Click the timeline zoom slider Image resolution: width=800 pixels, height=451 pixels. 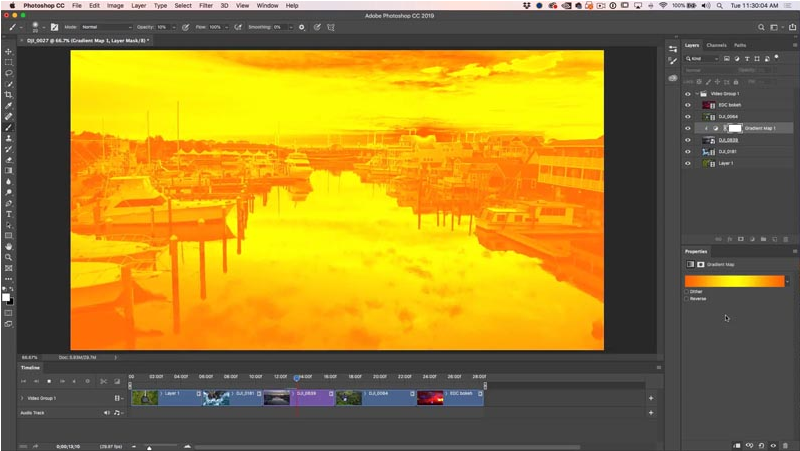tap(149, 447)
